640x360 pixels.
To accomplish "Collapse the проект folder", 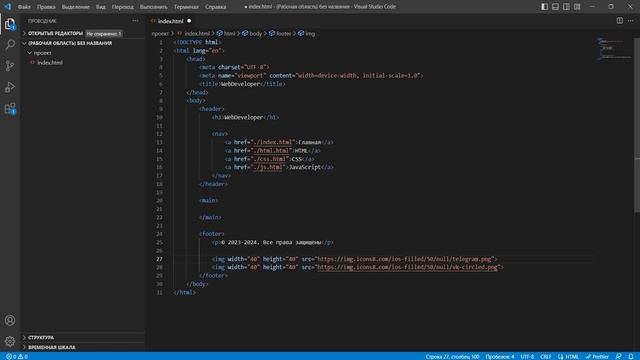I will tap(42, 53).
